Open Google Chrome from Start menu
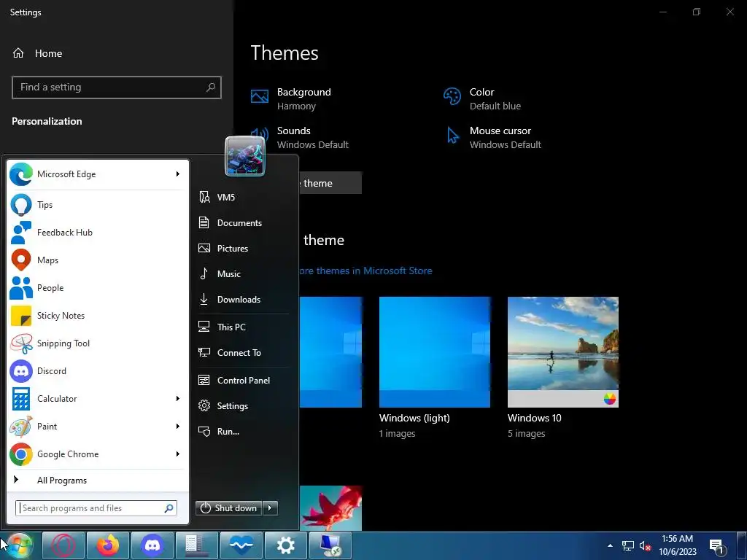747x560 pixels. (96, 454)
